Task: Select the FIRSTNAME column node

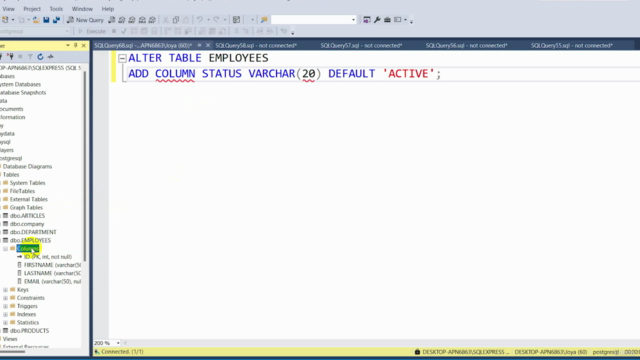Action: click(52, 265)
